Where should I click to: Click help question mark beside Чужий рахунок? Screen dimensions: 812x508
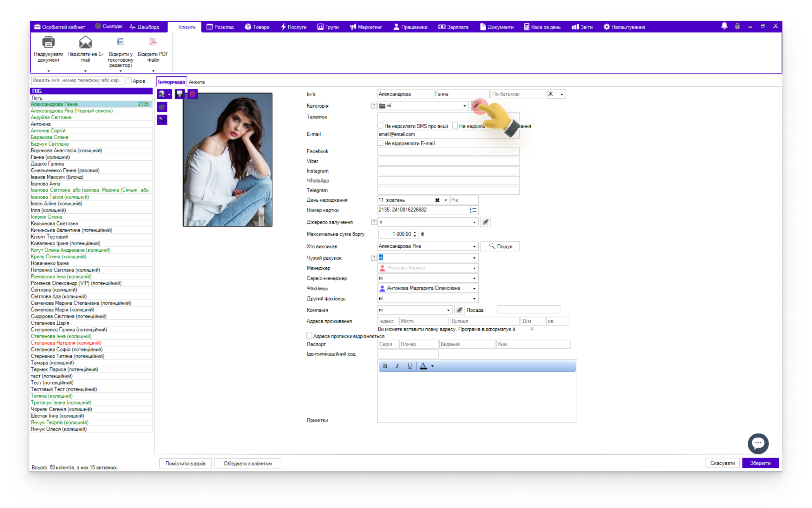[x=374, y=258]
